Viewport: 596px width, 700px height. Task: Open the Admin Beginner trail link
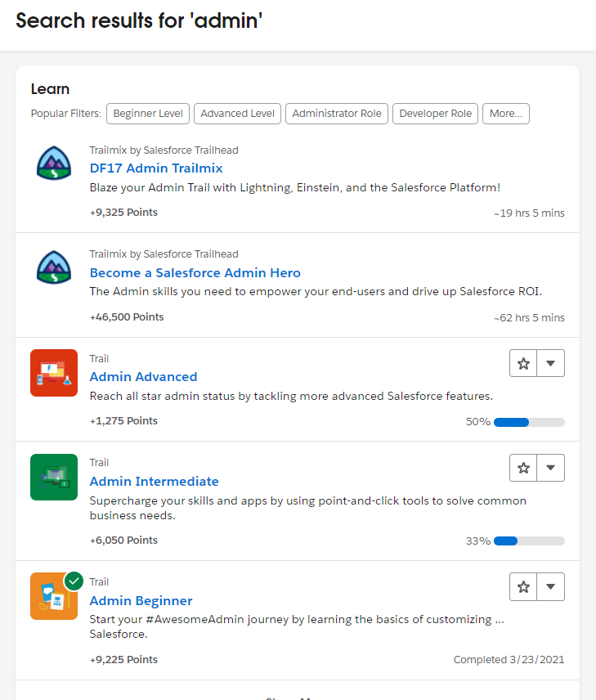(141, 601)
